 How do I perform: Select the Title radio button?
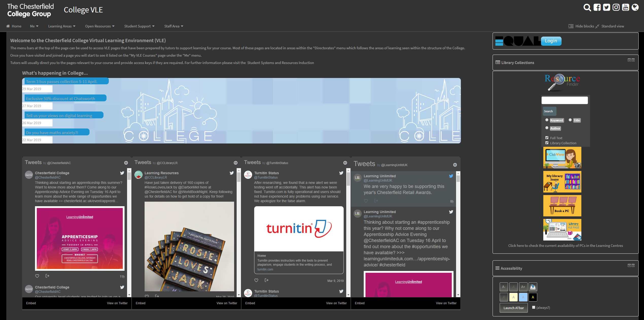[x=570, y=120]
